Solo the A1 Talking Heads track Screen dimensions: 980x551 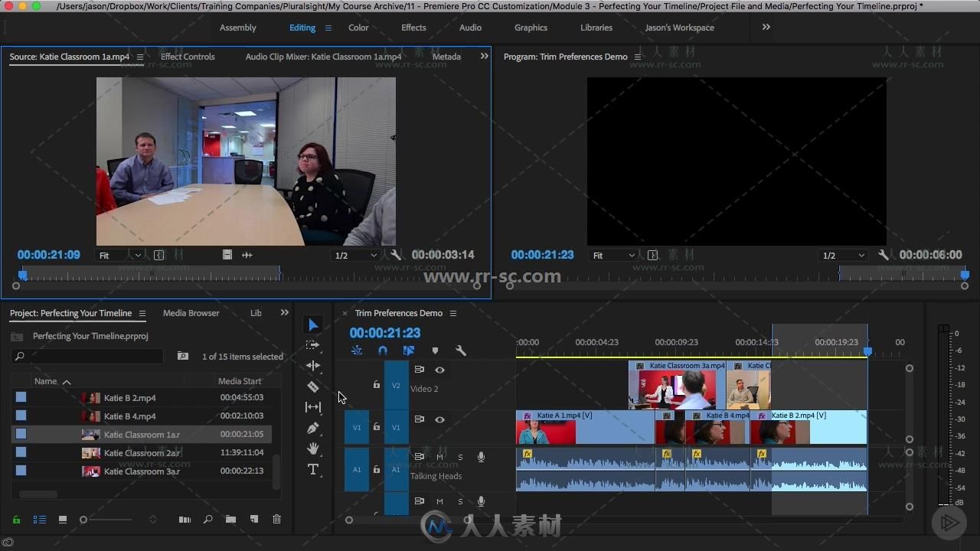tap(460, 457)
